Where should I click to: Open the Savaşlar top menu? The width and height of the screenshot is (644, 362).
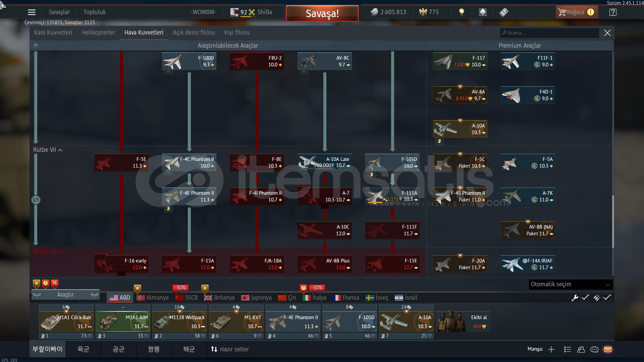[x=59, y=12]
